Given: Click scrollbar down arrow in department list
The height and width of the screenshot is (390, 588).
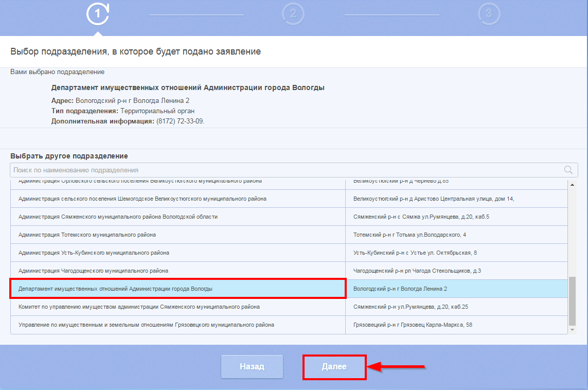Looking at the screenshot, I should point(572,329).
